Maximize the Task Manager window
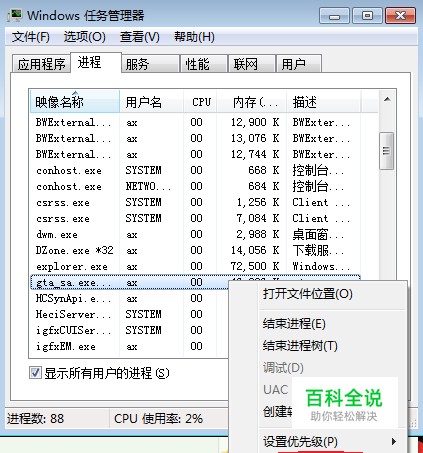The width and height of the screenshot is (423, 453). 367,16
